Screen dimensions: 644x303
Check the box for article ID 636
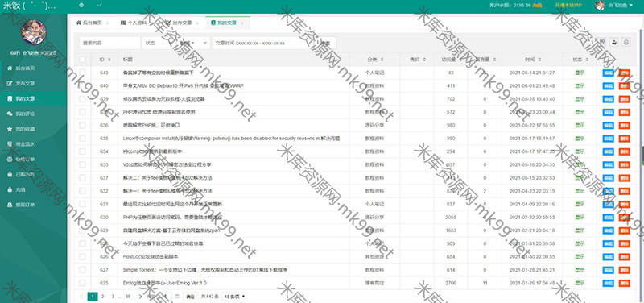tap(83, 125)
